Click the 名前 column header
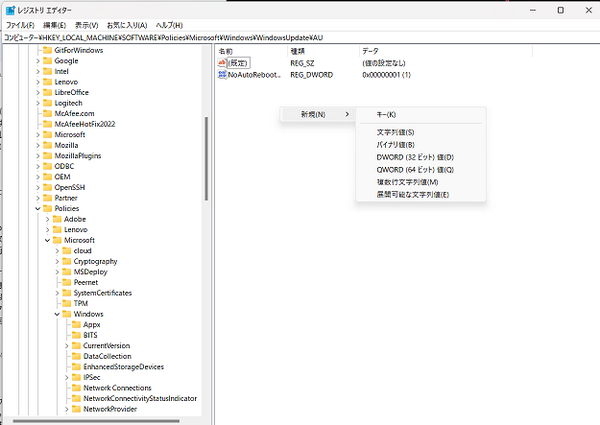Image resolution: width=600 pixels, height=425 pixels. tap(226, 49)
